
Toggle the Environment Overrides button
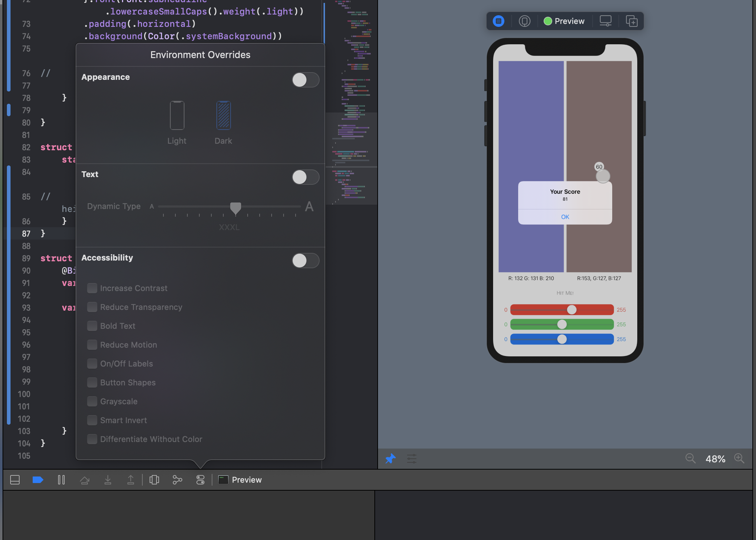pos(200,480)
